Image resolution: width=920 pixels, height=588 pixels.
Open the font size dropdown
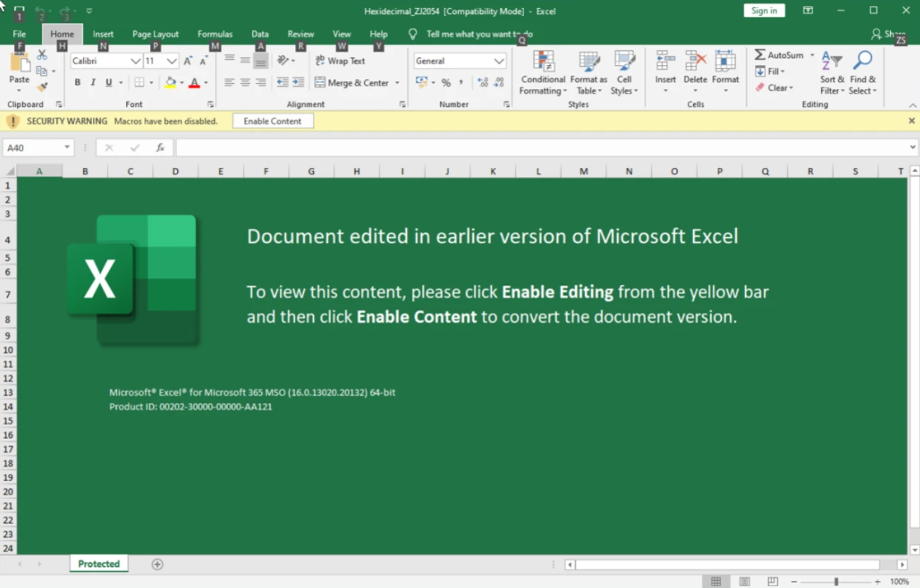click(172, 61)
